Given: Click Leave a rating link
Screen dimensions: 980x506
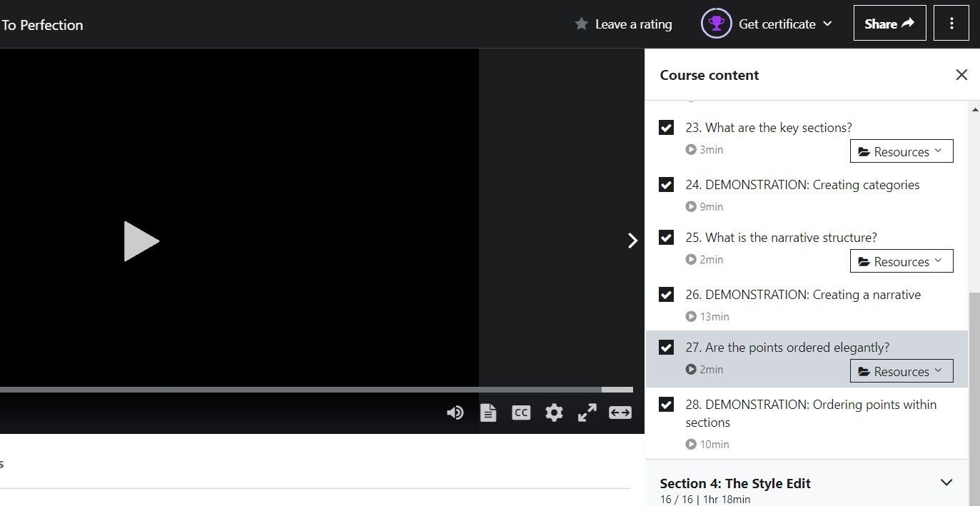Looking at the screenshot, I should click(624, 24).
